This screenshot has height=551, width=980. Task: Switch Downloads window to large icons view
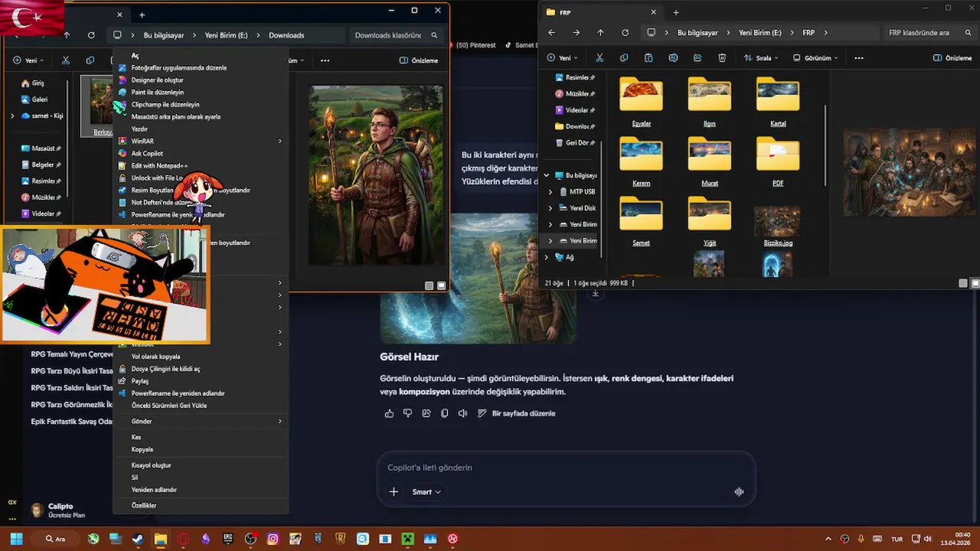[x=441, y=285]
